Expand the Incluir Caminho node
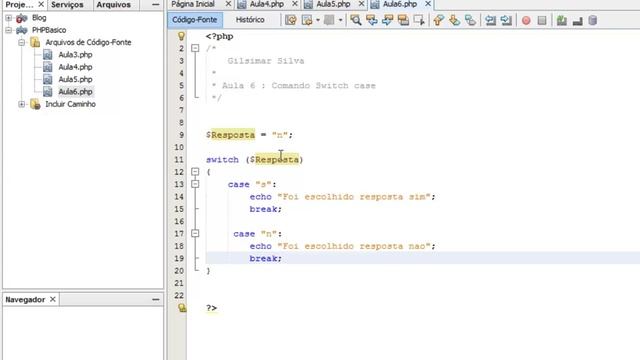640x360 pixels. [22, 104]
